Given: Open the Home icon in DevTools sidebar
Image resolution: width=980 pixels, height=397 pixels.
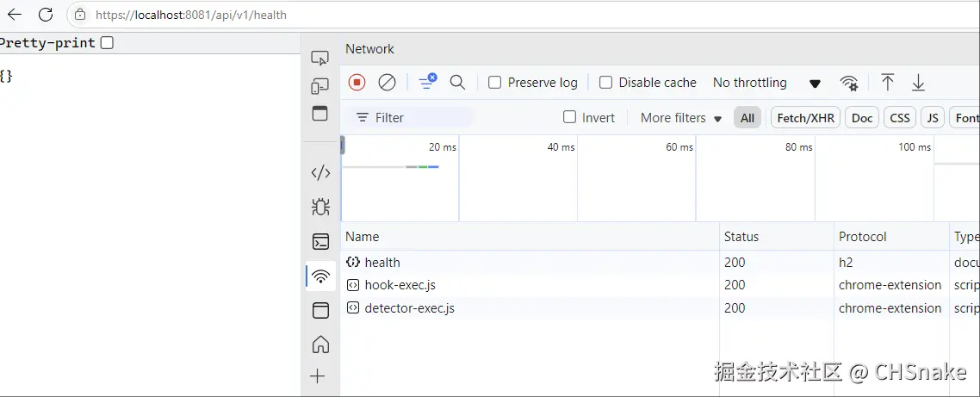Looking at the screenshot, I should 320,344.
